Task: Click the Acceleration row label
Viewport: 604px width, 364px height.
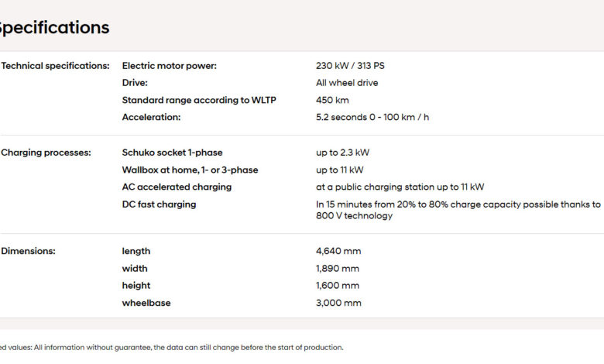Action: (x=151, y=117)
